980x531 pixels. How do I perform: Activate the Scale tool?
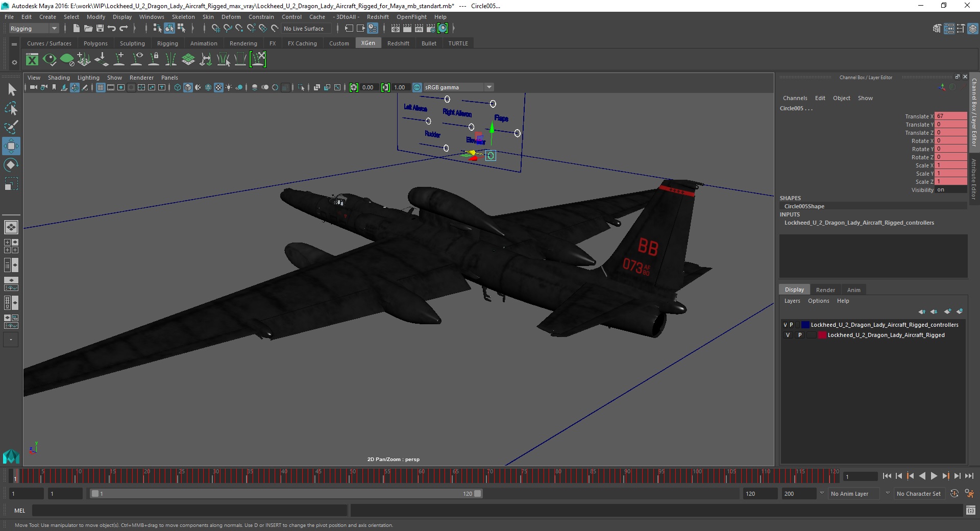[11, 183]
